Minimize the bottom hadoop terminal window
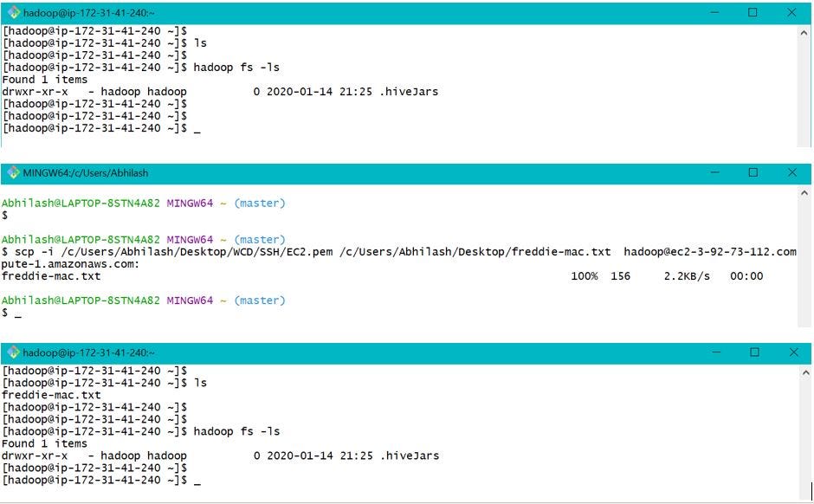Screen dimensions: 814x504 pyautogui.click(x=716, y=352)
